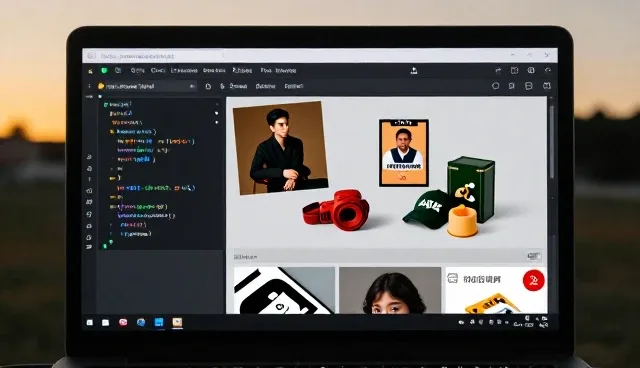
Task: Click the preview pane vertical scrollbar
Action: click(x=551, y=141)
